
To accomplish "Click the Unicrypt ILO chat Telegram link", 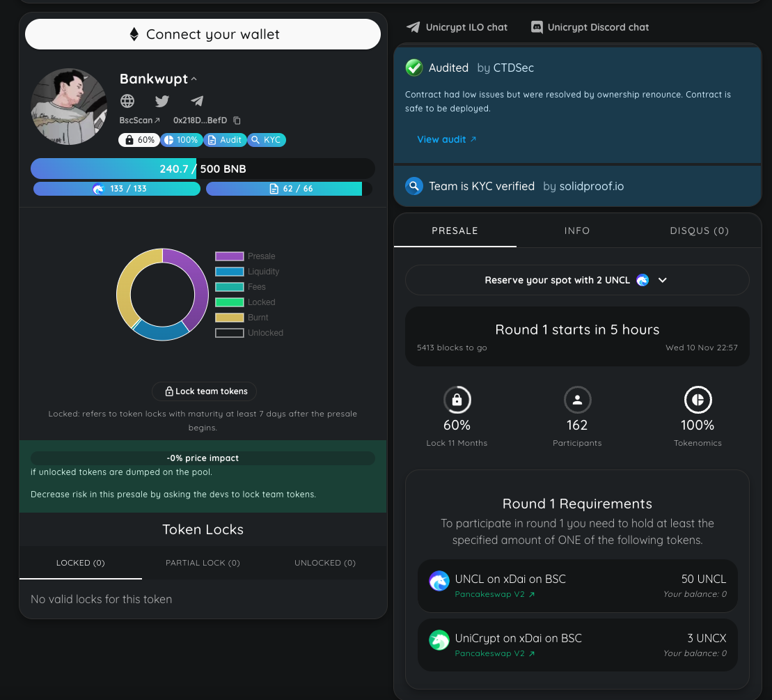I will 457,27.
